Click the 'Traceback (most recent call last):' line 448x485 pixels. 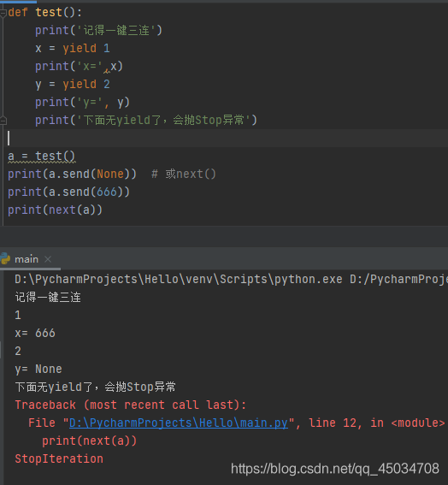pos(131,405)
